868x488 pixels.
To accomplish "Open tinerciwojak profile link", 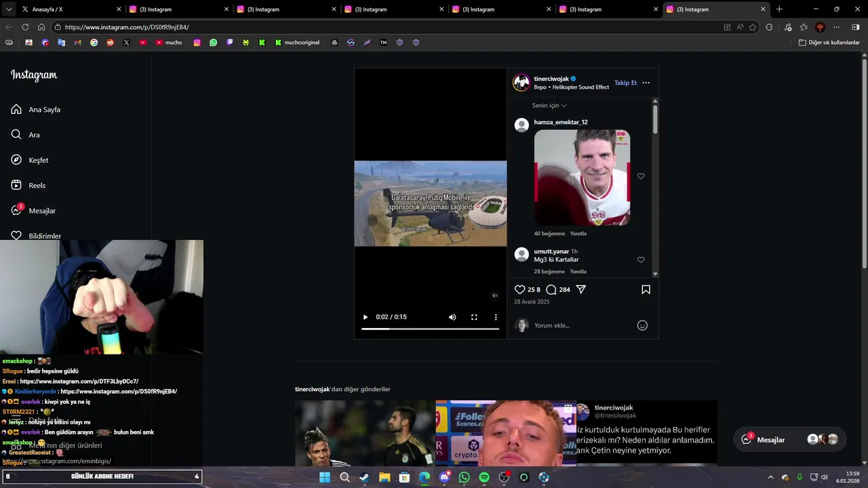I will 551,79.
